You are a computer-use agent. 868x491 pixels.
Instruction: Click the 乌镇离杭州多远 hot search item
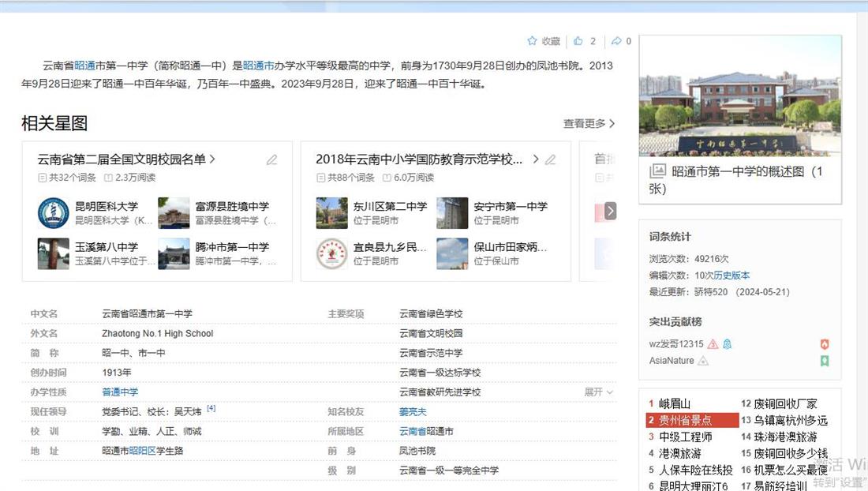tap(791, 421)
